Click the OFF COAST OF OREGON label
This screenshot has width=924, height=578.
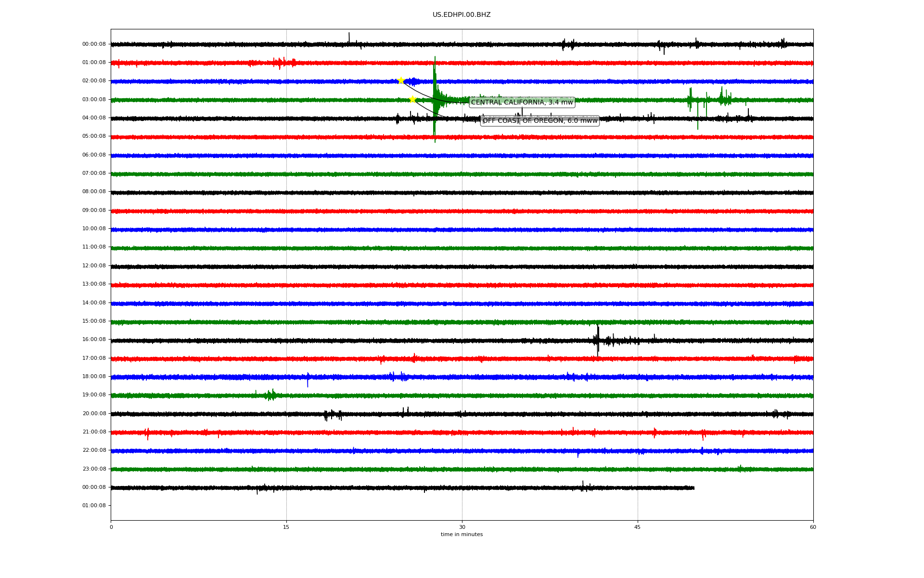[x=539, y=120]
